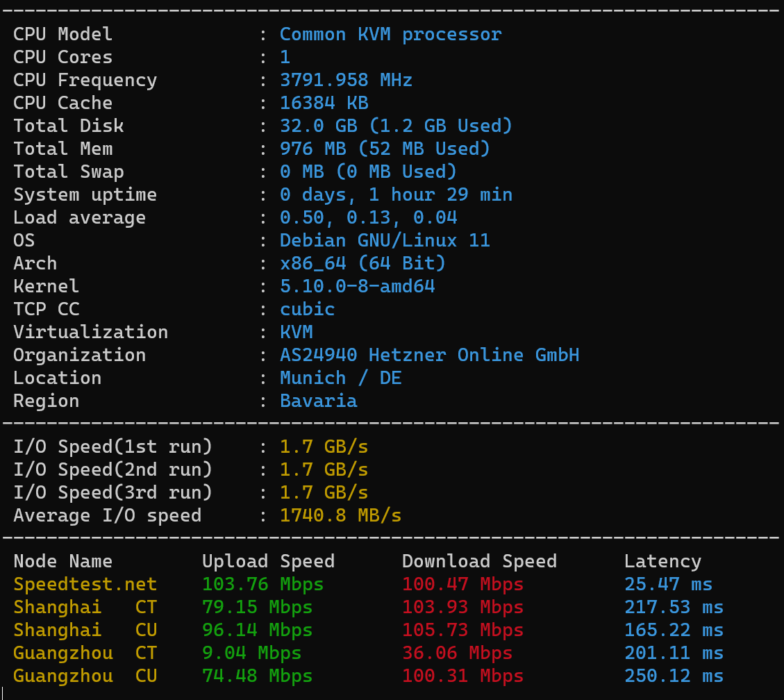This screenshot has height=700, width=784.
Task: Click the OS value Debian GNU/Linux 11
Action: 385,240
